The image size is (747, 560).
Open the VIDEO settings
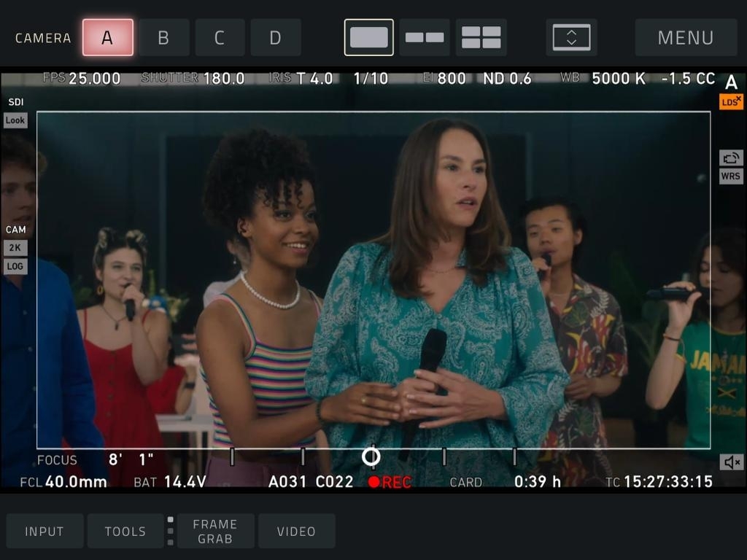pyautogui.click(x=296, y=531)
